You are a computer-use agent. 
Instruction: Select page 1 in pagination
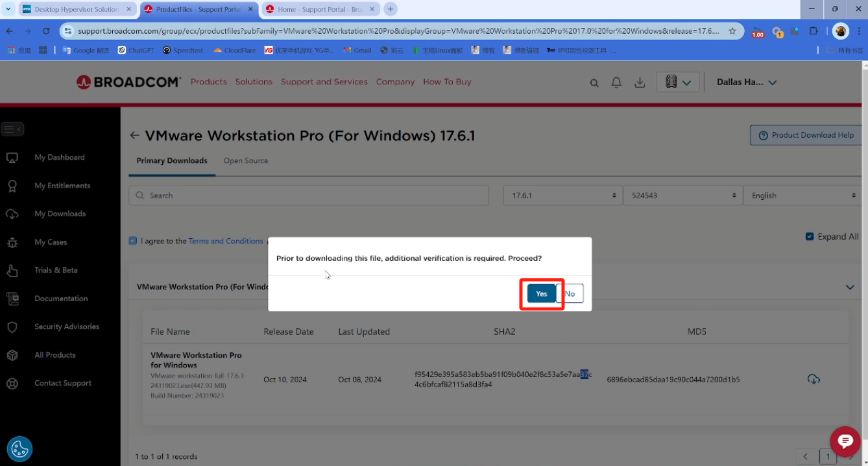click(828, 457)
